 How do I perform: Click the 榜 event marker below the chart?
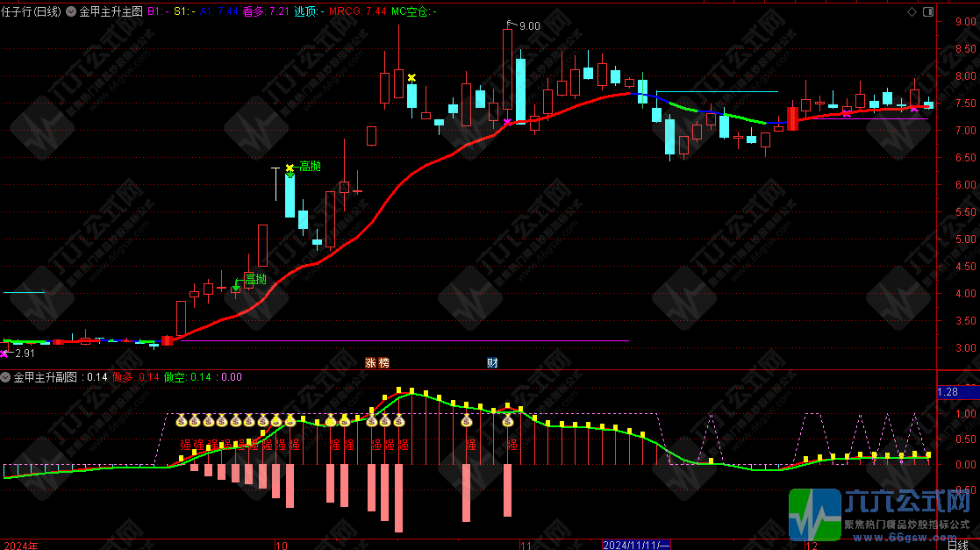click(383, 362)
